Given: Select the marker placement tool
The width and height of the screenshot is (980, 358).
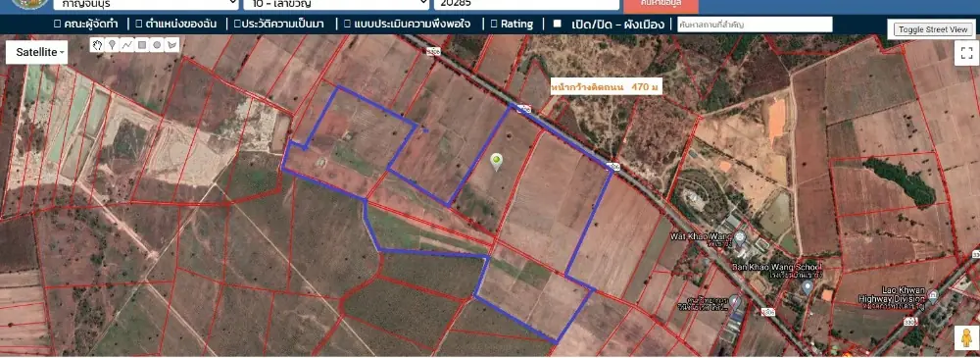Looking at the screenshot, I should tap(113, 44).
